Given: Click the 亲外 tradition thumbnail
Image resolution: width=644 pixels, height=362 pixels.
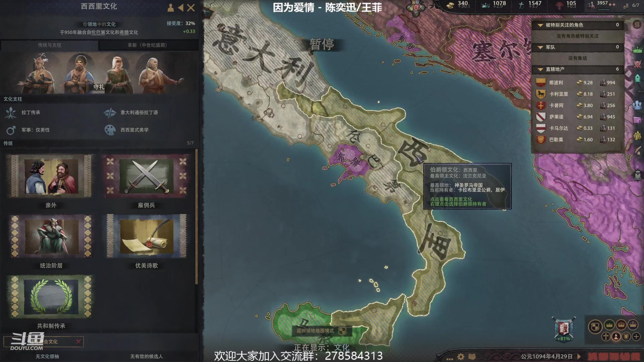Looking at the screenshot, I should coord(51,176).
